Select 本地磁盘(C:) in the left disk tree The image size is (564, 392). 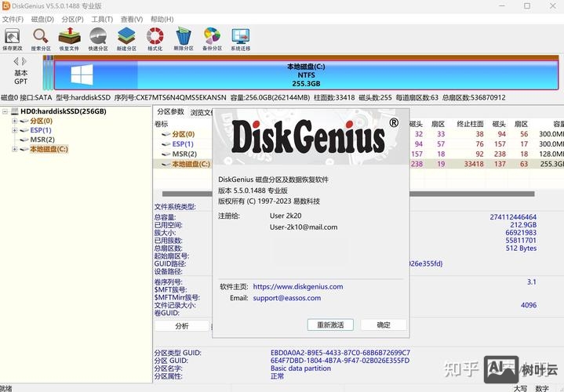coord(49,149)
